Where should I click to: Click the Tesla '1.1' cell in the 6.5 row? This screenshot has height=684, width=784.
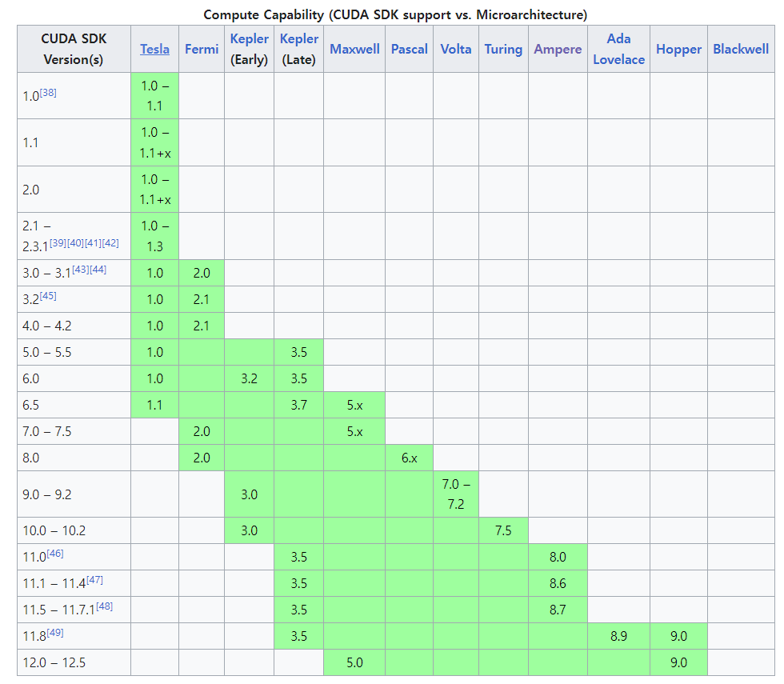(155, 405)
